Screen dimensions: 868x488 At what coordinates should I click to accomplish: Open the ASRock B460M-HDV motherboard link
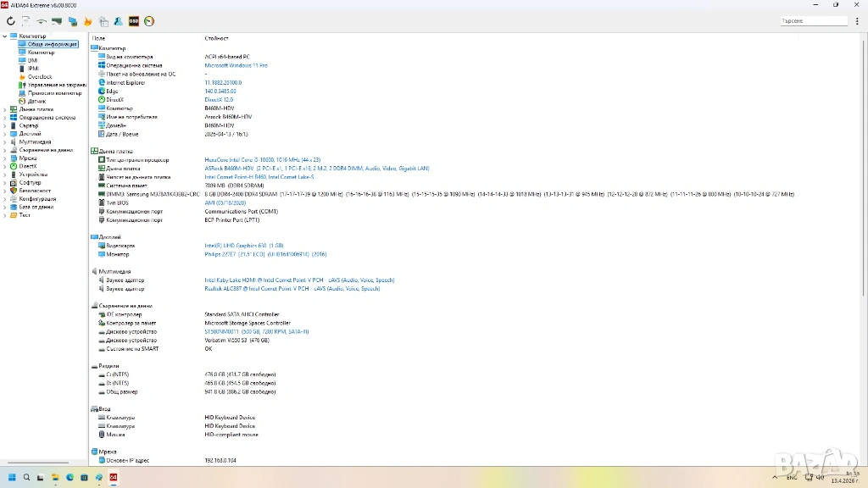(317, 169)
